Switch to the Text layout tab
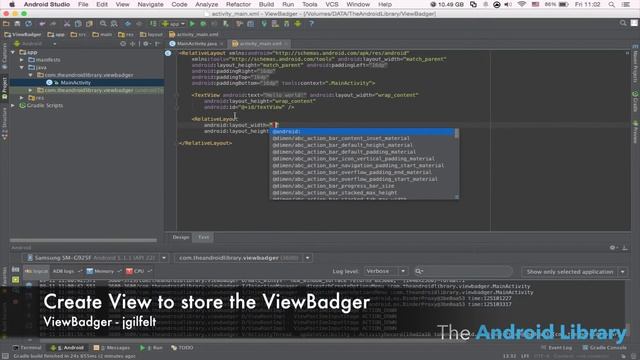Screen dimensions: 640x360 [x=203, y=237]
